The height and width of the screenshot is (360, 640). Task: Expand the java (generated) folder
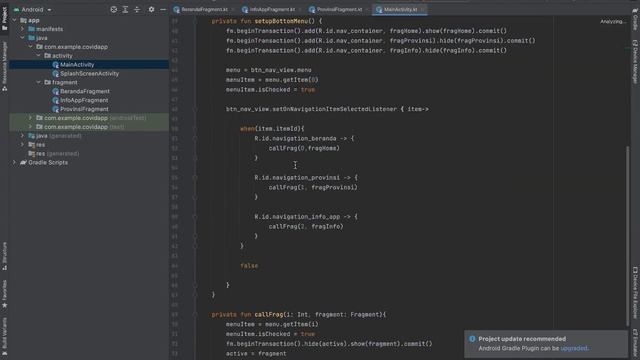tap(23, 136)
